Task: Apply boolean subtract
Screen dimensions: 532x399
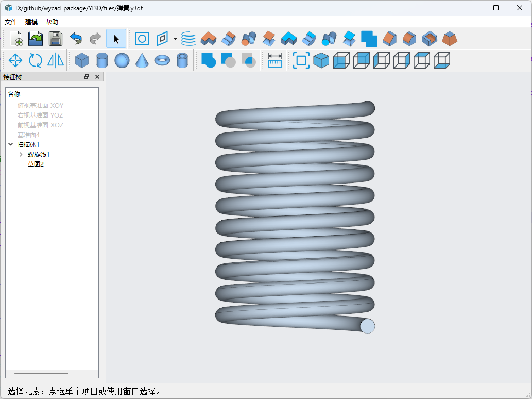Action: click(x=229, y=60)
